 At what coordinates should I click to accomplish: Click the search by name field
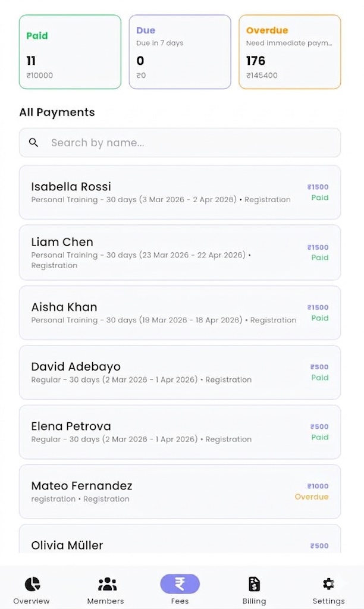180,143
